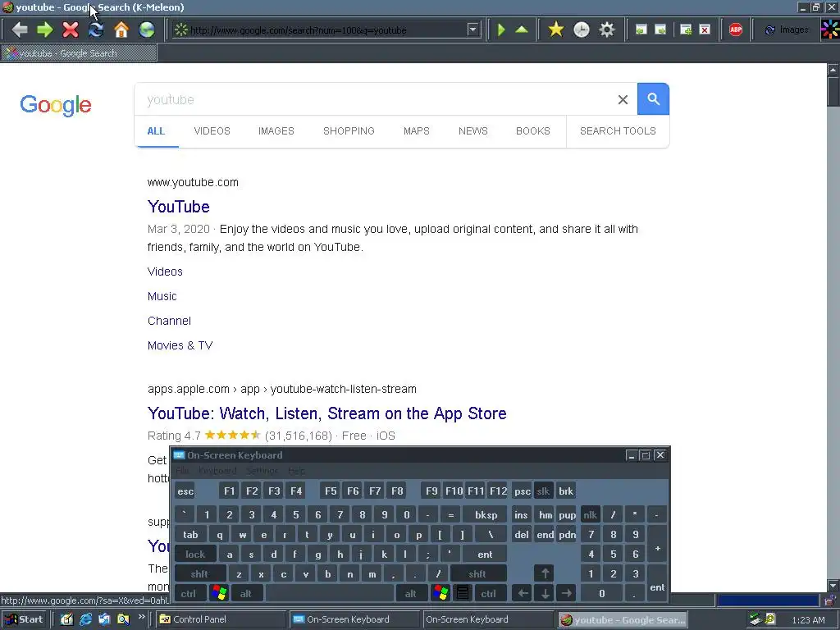Open the On-Screen Keyboard Keyboard menu
840x630 pixels.
click(x=217, y=471)
